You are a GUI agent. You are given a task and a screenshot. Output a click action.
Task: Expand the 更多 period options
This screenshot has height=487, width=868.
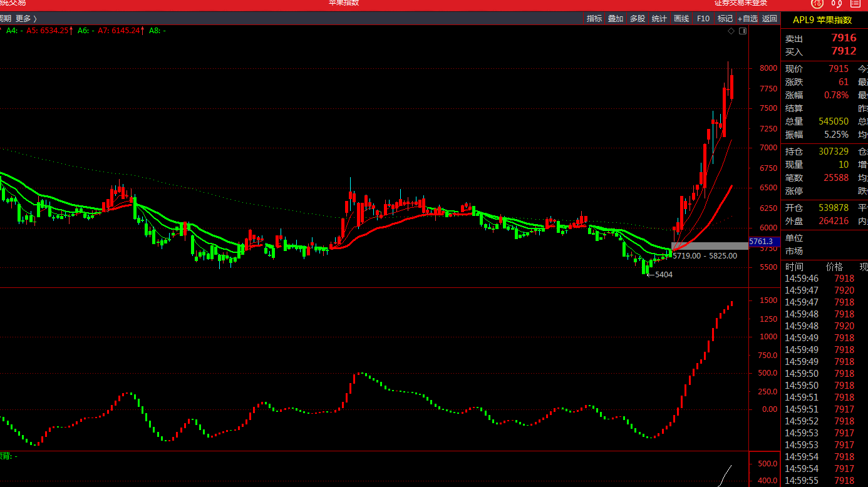click(x=26, y=19)
